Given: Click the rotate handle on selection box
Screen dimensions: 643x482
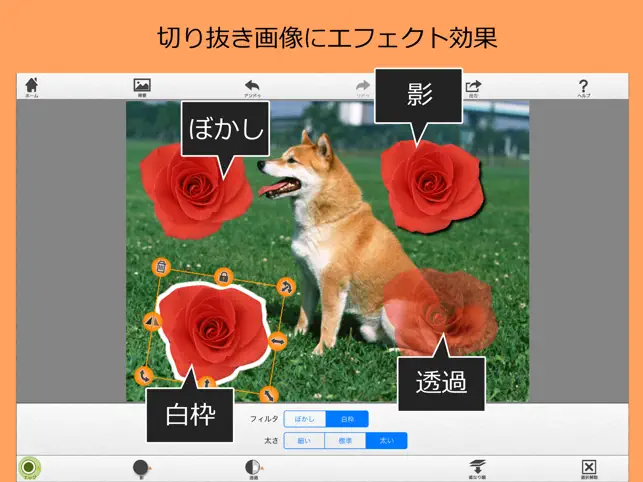Looking at the screenshot, I should point(286,287).
